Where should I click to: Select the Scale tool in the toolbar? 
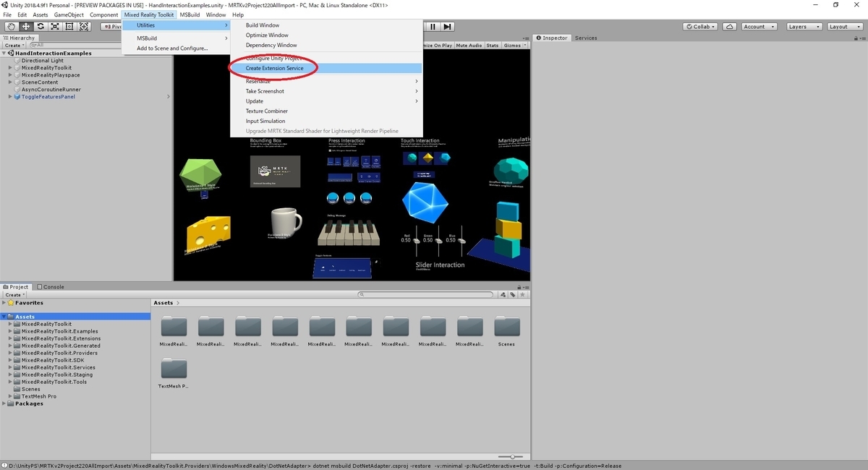(54, 27)
